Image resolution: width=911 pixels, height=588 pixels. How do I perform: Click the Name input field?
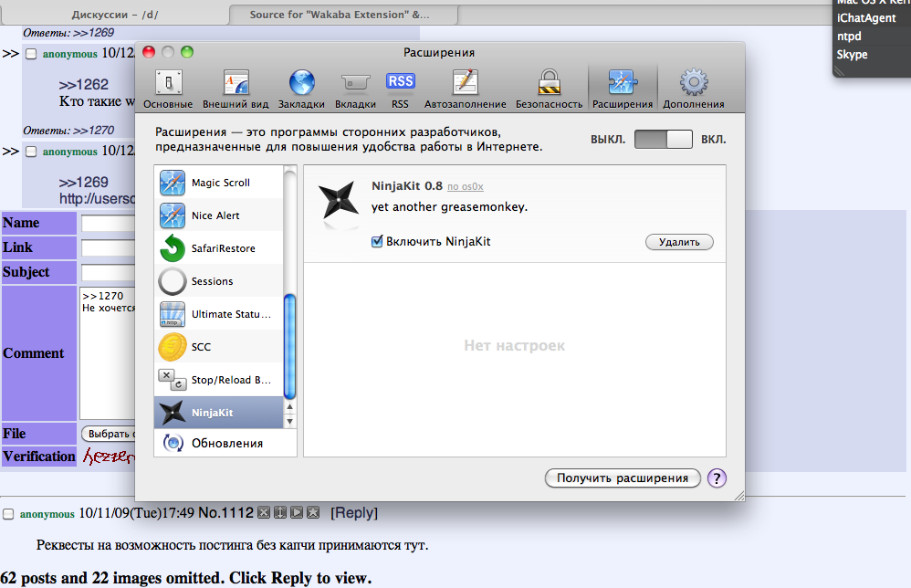click(x=108, y=223)
